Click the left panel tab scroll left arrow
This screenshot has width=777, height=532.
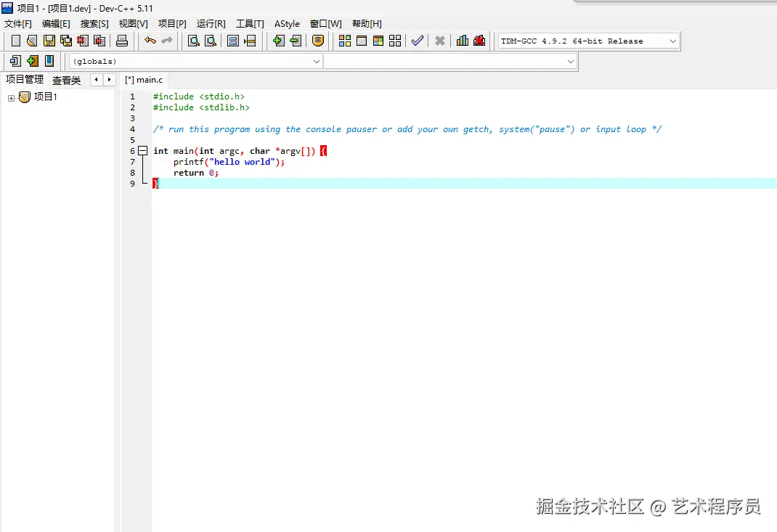click(96, 80)
